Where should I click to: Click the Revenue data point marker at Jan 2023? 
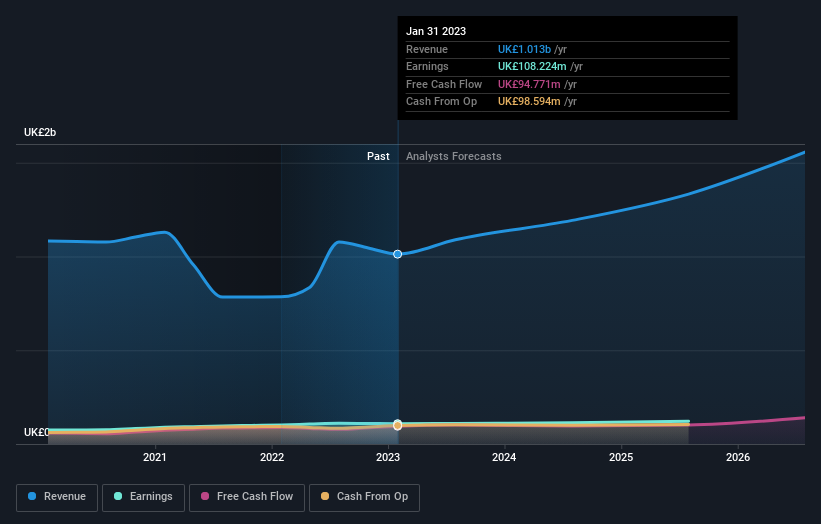[397, 254]
